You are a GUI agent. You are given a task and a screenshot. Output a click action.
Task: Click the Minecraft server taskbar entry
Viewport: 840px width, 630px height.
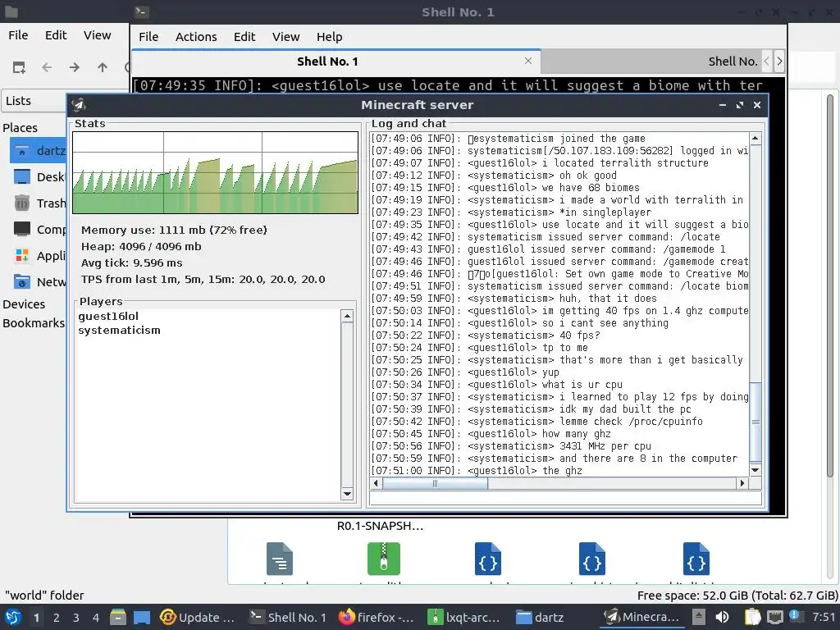[643, 617]
